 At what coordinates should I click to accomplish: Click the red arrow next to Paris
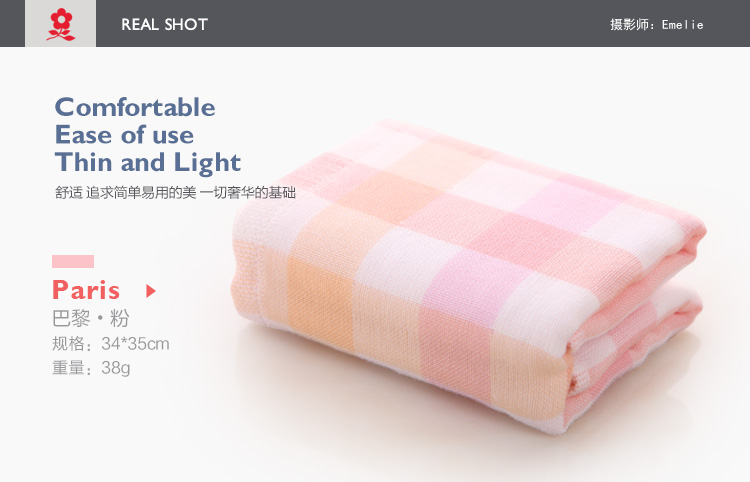click(151, 291)
